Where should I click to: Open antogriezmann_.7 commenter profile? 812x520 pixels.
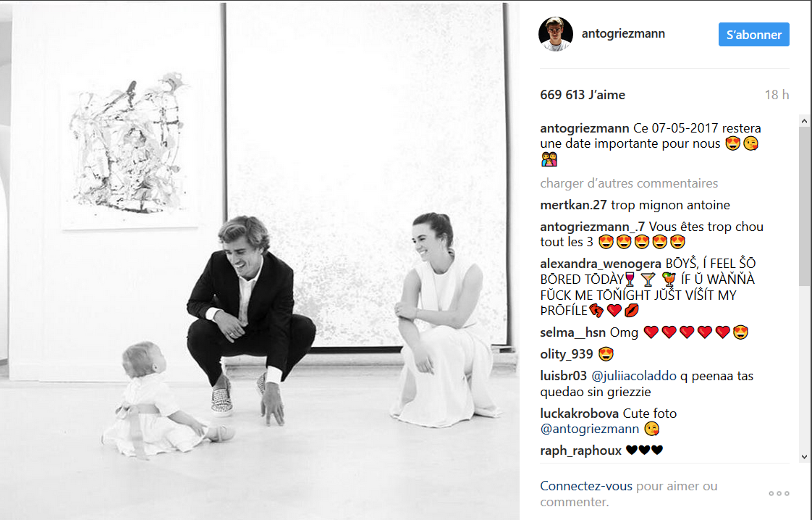point(593,227)
